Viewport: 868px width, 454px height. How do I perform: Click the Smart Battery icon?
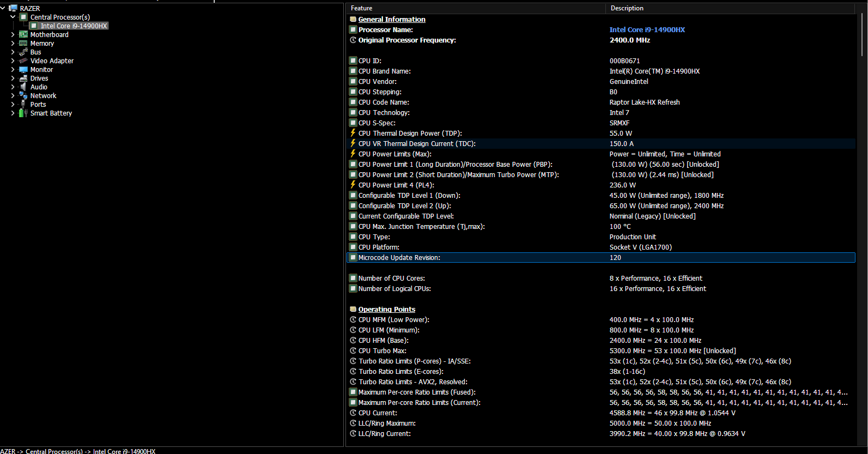tap(23, 113)
